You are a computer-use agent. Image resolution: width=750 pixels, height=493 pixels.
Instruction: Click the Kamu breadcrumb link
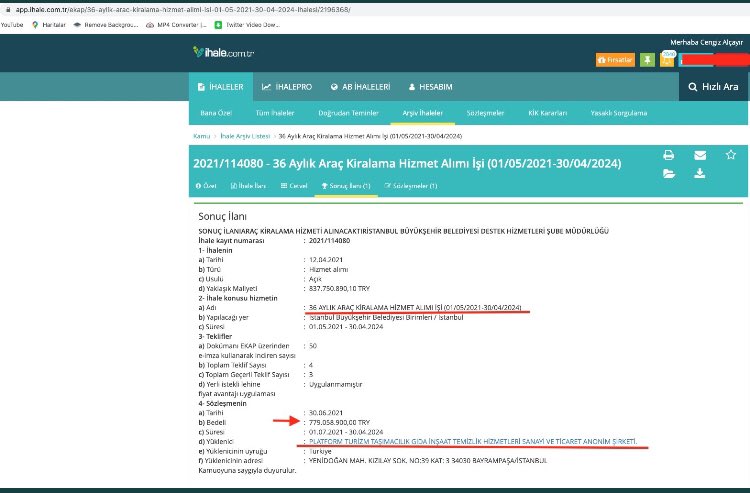tap(201, 136)
